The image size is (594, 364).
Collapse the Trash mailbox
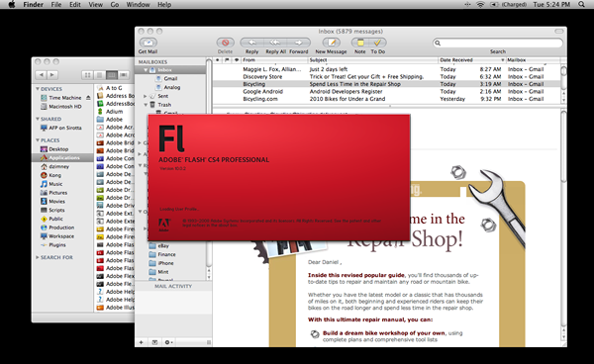point(146,105)
